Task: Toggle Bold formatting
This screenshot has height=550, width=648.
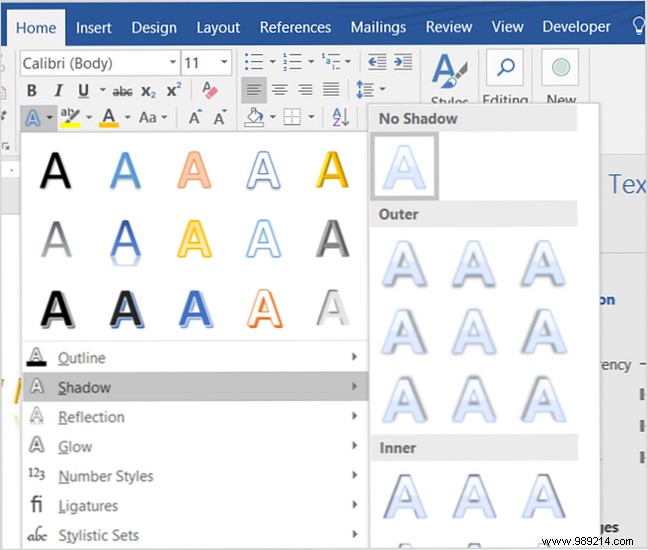Action: tap(31, 90)
